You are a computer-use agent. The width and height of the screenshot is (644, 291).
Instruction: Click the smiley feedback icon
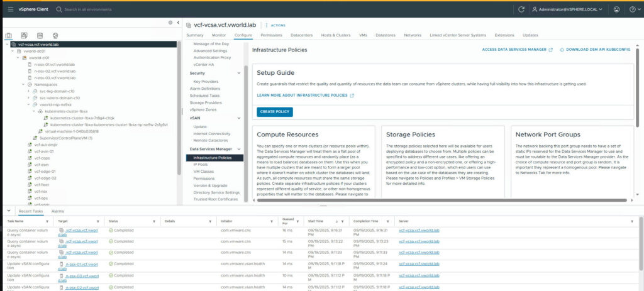tap(616, 9)
